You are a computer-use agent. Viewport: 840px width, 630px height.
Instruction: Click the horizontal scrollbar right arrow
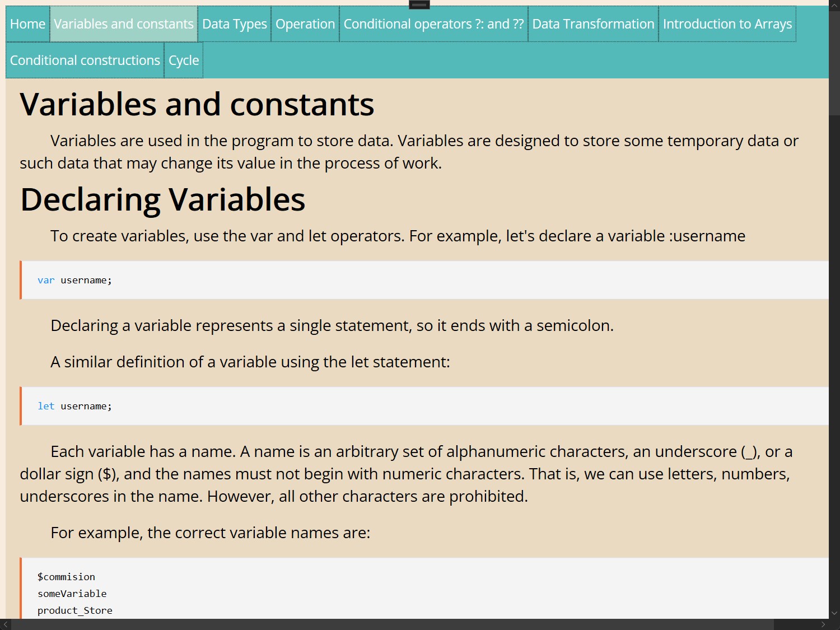823,624
